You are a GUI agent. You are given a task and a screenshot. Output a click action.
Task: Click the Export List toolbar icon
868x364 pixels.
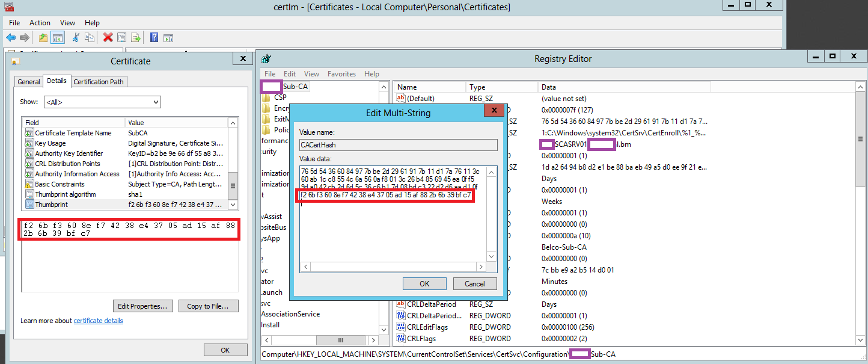click(136, 38)
